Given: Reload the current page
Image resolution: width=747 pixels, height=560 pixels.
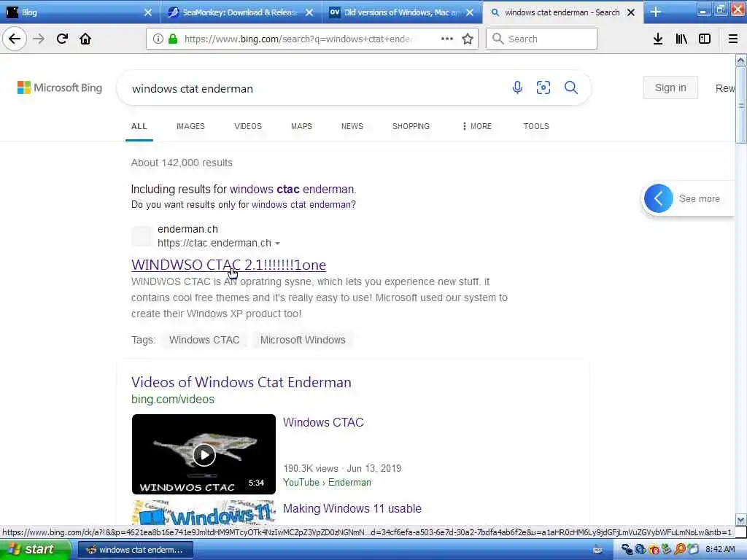Looking at the screenshot, I should (62, 39).
